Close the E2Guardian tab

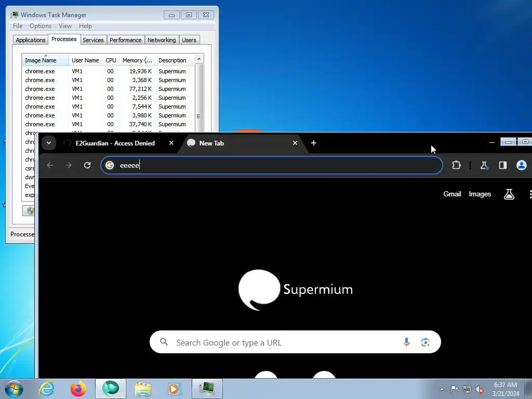(x=171, y=143)
